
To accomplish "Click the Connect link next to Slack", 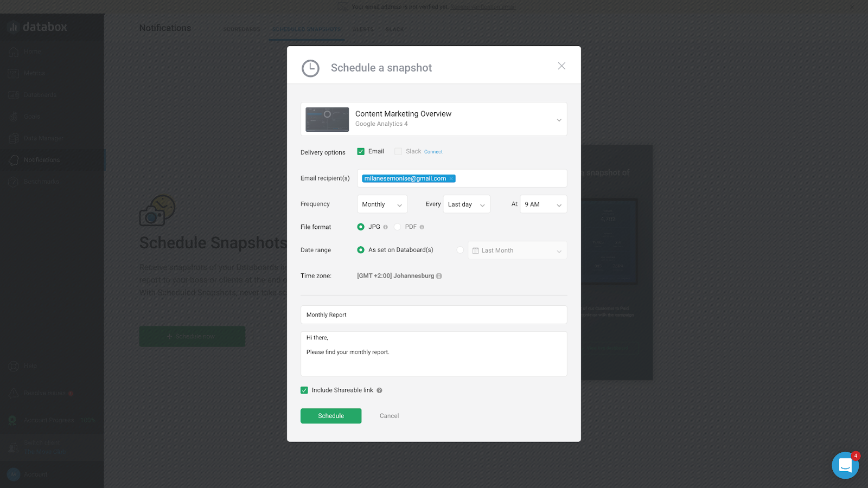I will coord(433,152).
